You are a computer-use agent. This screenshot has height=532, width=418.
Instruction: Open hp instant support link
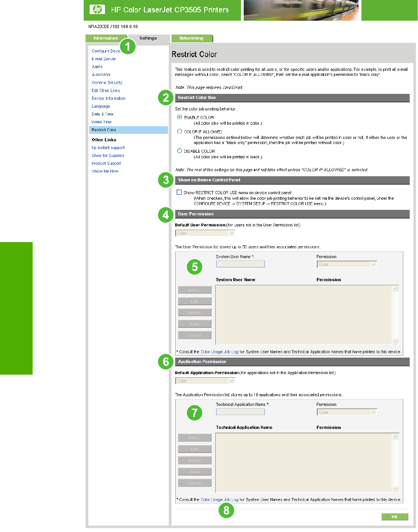tap(108, 148)
